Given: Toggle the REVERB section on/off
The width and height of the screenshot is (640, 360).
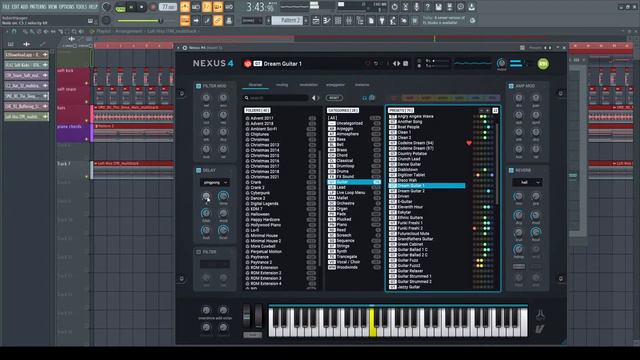Looking at the screenshot, I should (511, 170).
